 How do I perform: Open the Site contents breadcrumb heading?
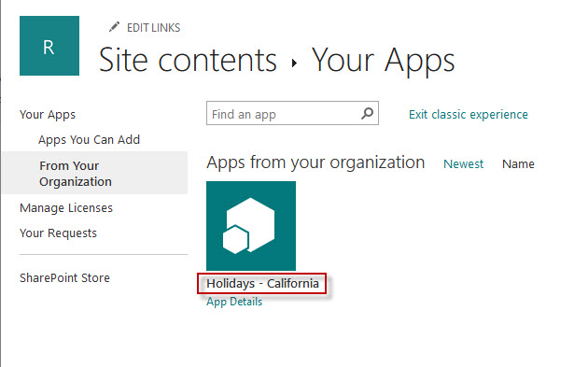(x=188, y=60)
